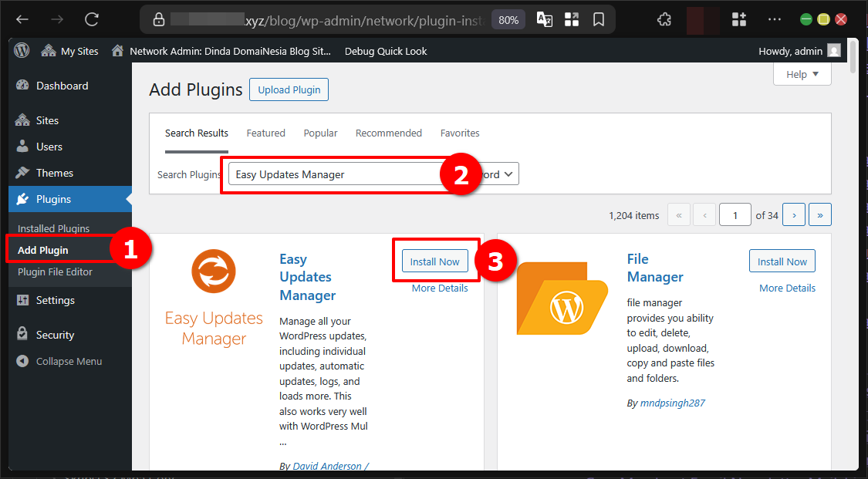Screen dimensions: 868x479
Task: Click the browser extensions puzzle icon
Action: (x=664, y=19)
